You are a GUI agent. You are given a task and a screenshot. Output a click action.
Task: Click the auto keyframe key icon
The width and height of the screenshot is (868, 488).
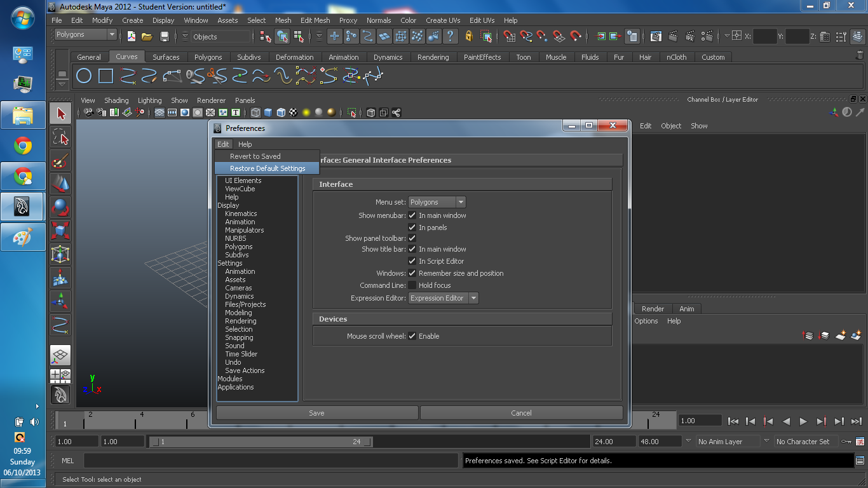846,441
